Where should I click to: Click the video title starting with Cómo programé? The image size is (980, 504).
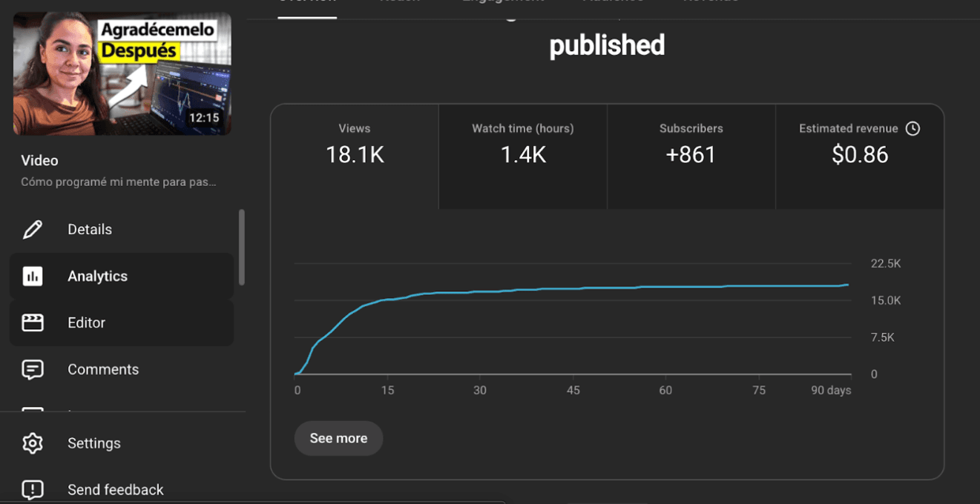click(119, 182)
